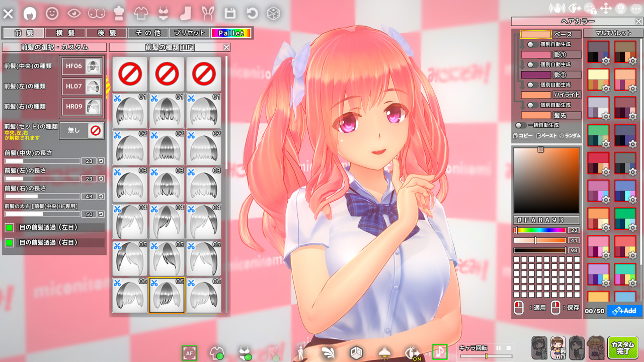Open the bunny ears accessory category
Viewport: 644px width, 362px height.
pyautogui.click(x=208, y=13)
